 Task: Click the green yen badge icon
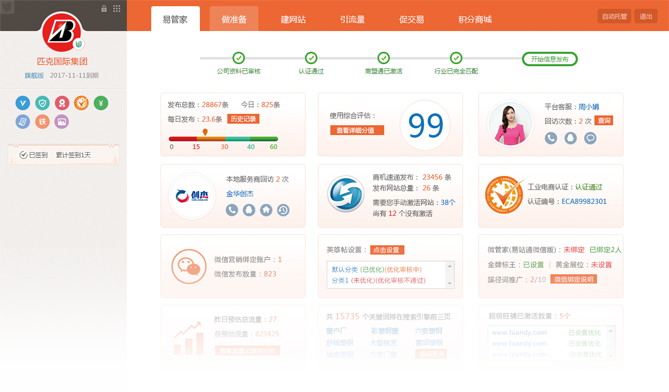[x=101, y=103]
